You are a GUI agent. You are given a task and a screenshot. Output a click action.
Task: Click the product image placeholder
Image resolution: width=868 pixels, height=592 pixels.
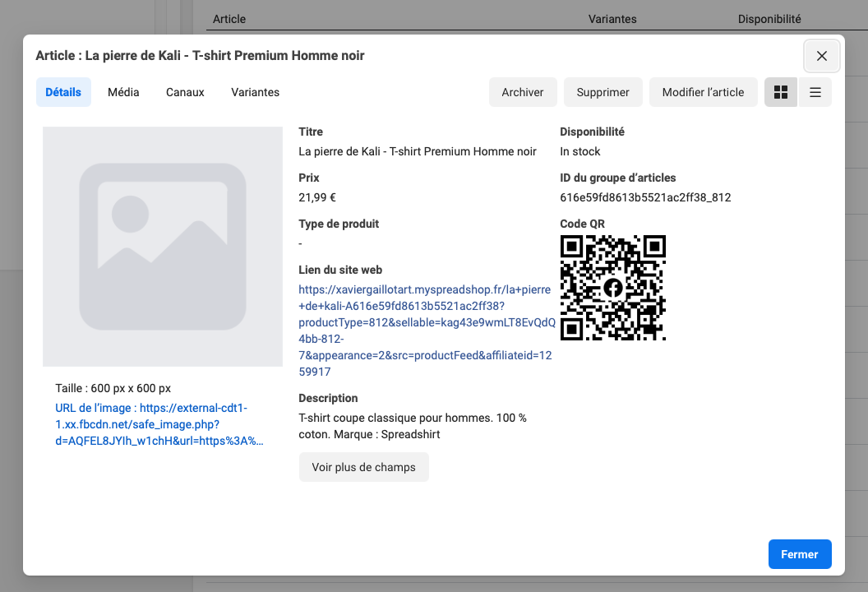coord(163,247)
